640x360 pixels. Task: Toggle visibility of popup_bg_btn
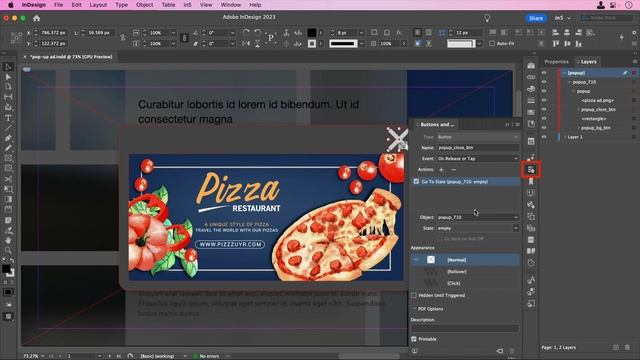coord(544,127)
